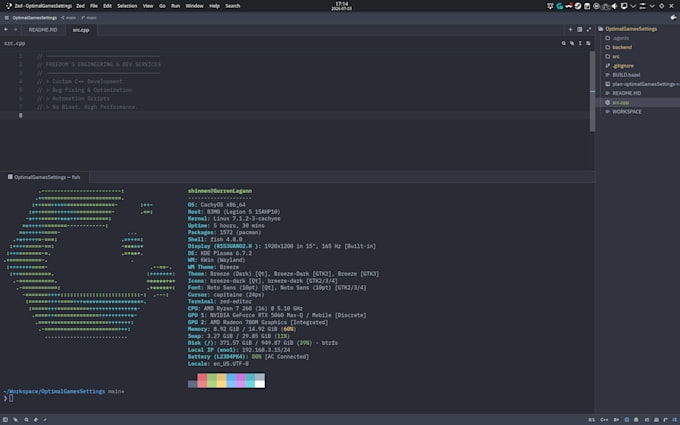Click the rightmost editor controls icon in src.cpp toolbar

588,43
